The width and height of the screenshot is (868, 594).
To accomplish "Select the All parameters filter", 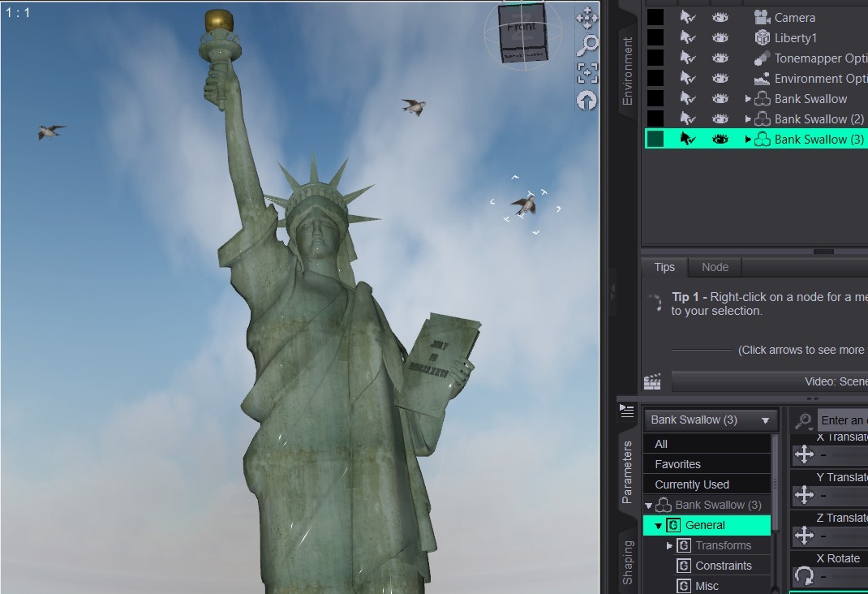I will point(707,444).
